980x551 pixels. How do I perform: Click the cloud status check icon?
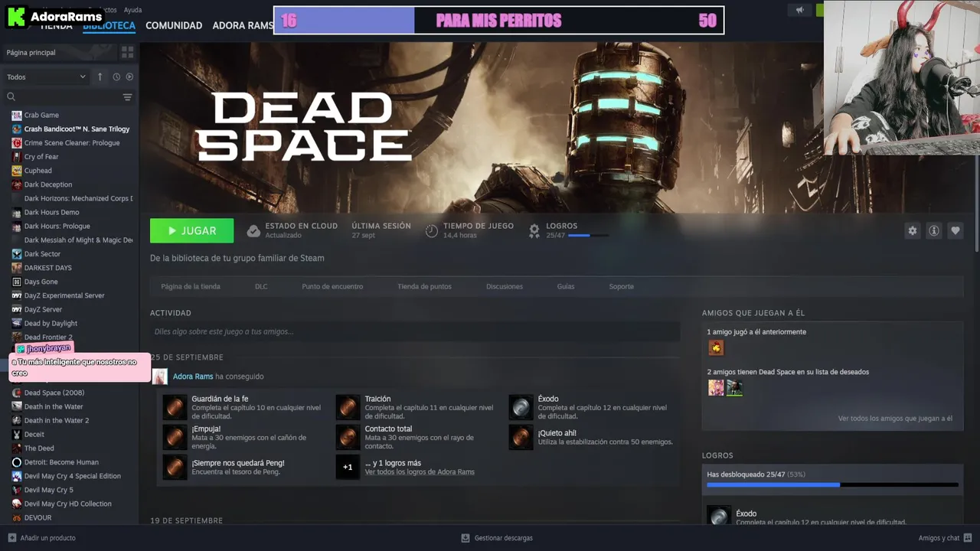click(253, 230)
